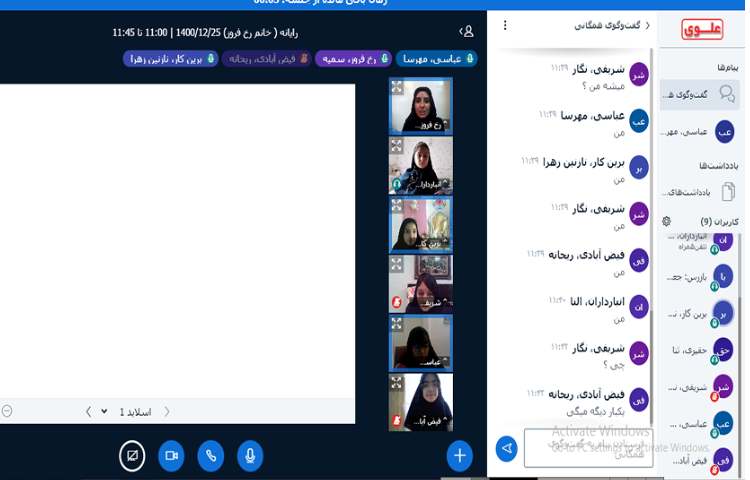Mute or unmute the microphone button
Viewport: 750px width, 480px height.
click(250, 456)
